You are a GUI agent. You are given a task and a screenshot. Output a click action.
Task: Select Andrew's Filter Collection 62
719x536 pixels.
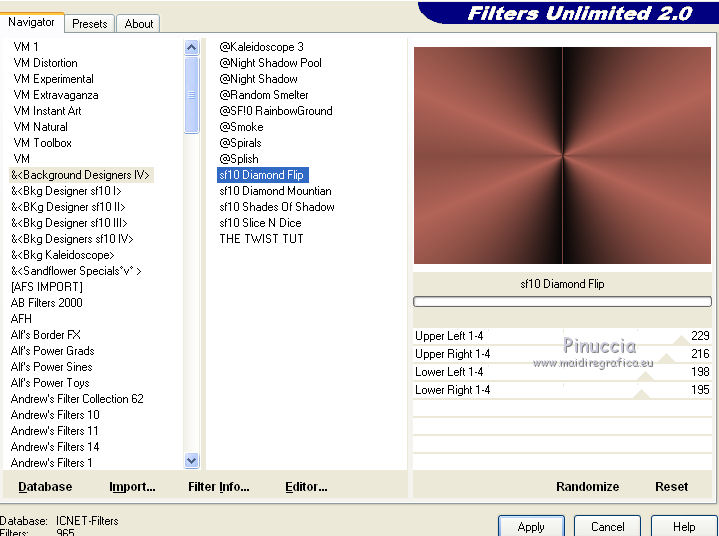(x=77, y=399)
